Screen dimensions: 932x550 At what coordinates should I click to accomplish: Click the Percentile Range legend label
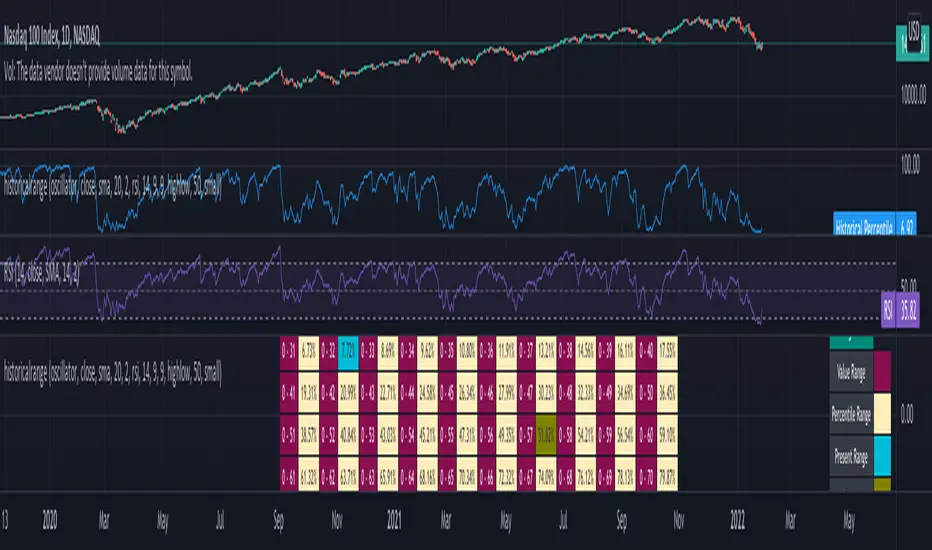click(851, 414)
